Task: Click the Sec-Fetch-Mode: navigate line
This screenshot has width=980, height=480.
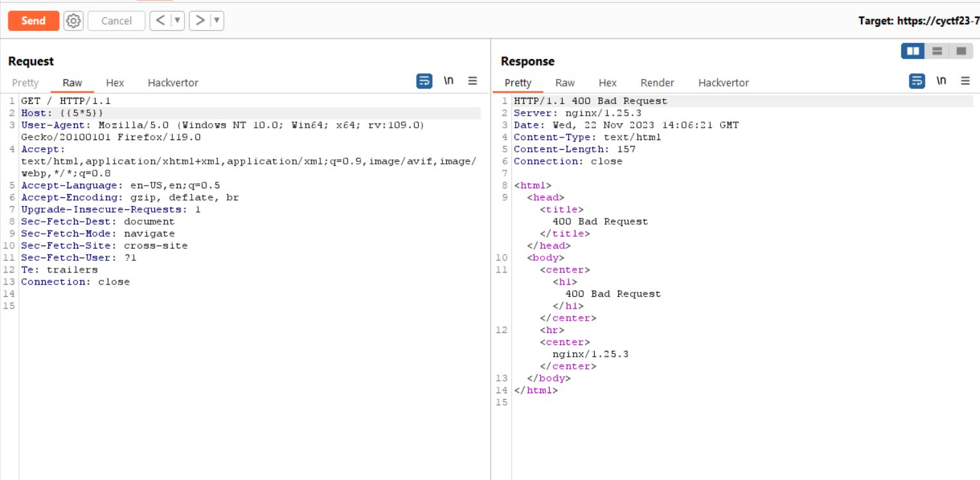Action: [x=98, y=234]
